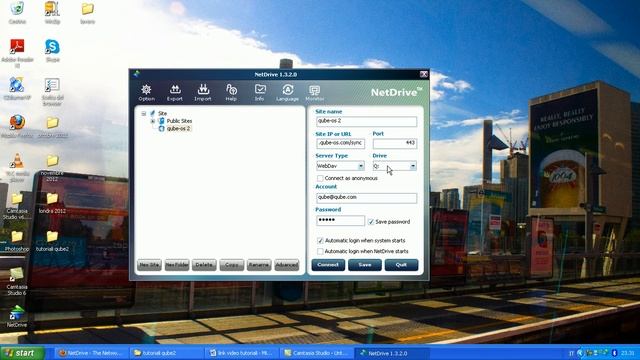
Task: Click the New Site button
Action: pyautogui.click(x=149, y=265)
